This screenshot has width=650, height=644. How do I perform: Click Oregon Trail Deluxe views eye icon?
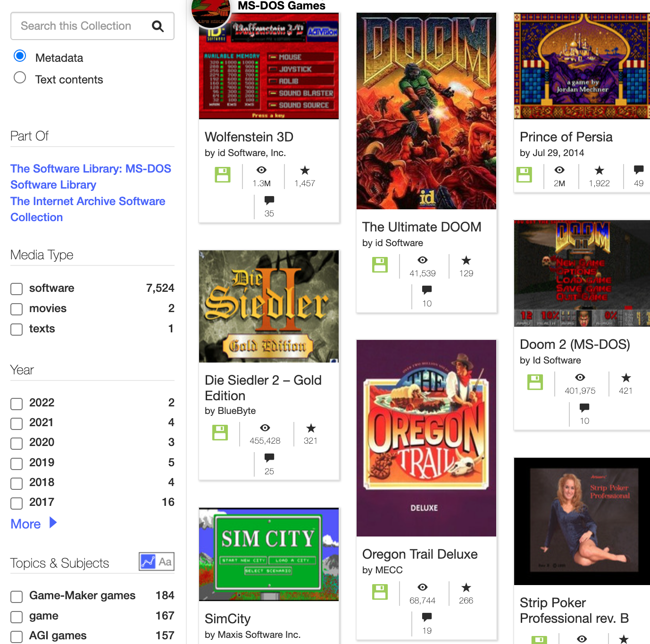(423, 587)
